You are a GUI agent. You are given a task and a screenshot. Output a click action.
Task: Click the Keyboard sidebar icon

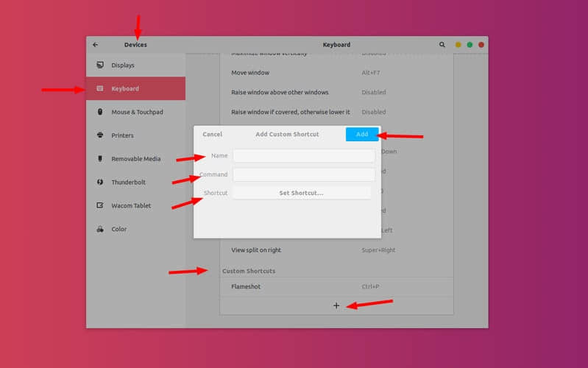[x=100, y=88]
